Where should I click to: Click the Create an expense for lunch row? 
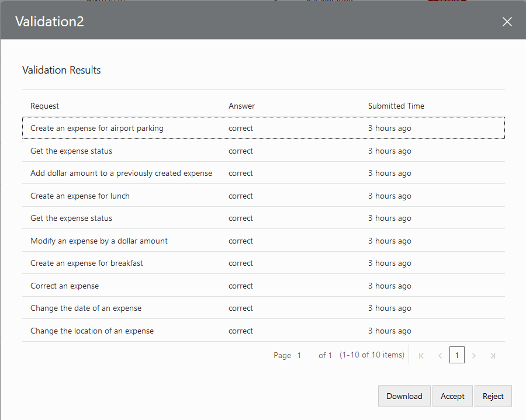click(79, 196)
